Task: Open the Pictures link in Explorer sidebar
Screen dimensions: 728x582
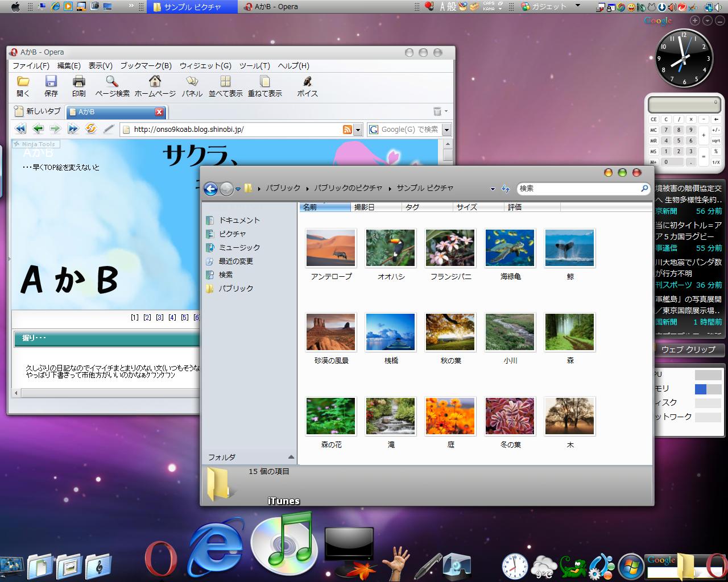Action: point(232,234)
